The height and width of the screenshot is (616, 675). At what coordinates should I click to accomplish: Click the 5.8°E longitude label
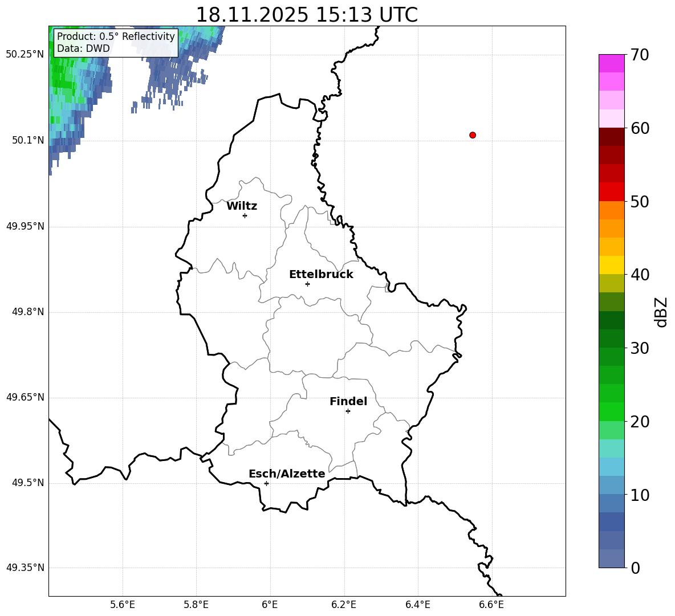point(196,605)
